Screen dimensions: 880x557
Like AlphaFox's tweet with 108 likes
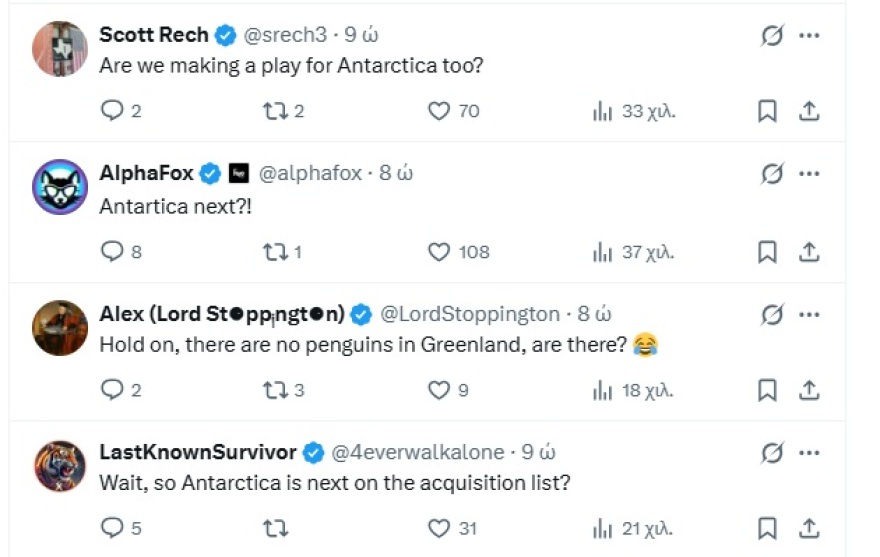(439, 252)
